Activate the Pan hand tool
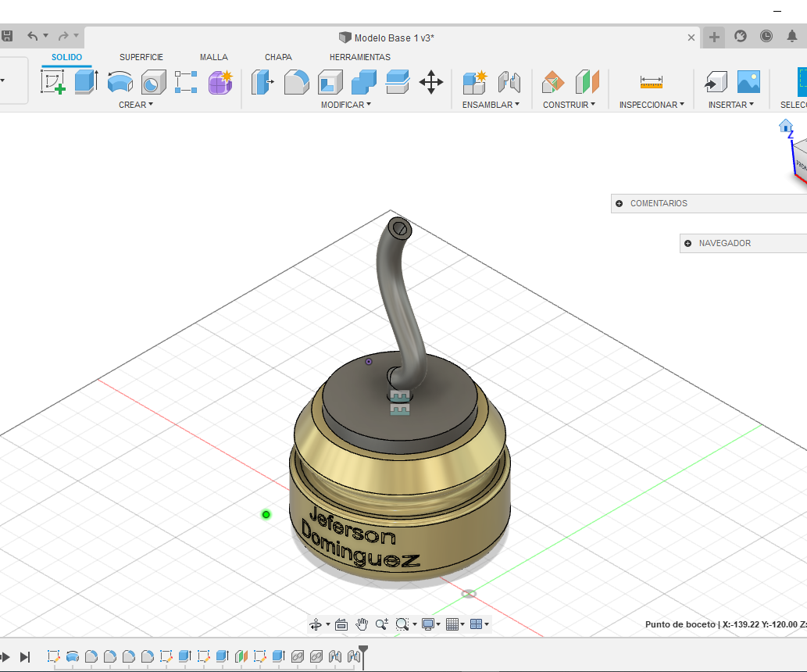 point(362,624)
